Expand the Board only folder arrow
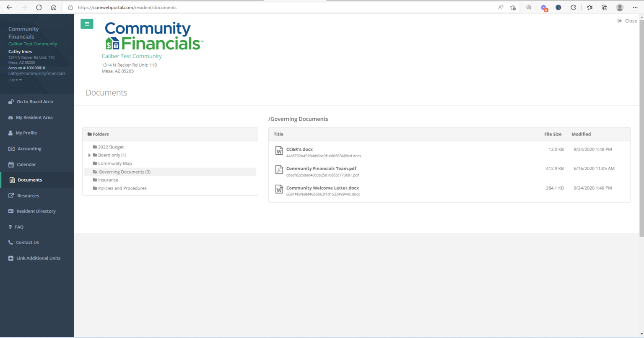The image size is (644, 338). tap(89, 155)
